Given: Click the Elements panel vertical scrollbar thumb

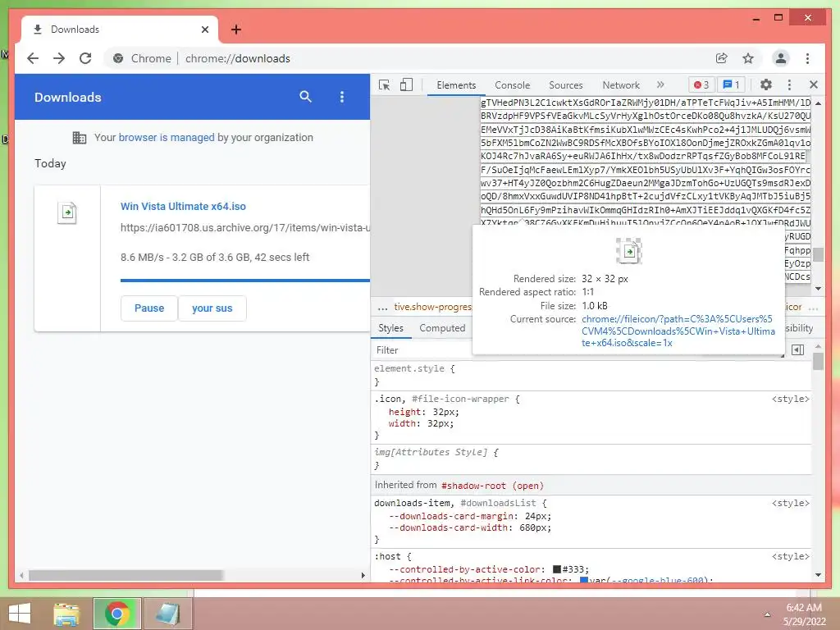Looking at the screenshot, I should click(818, 254).
